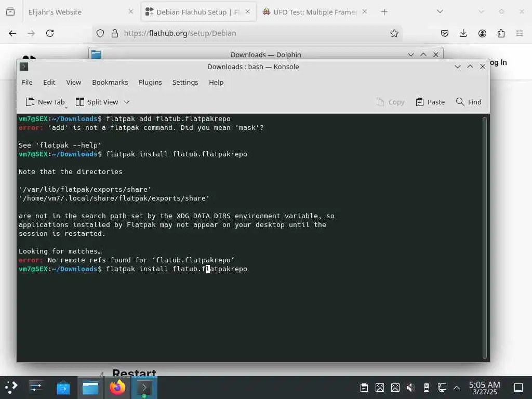Click Firefox taskbar icon
532x399 pixels.
point(117,388)
